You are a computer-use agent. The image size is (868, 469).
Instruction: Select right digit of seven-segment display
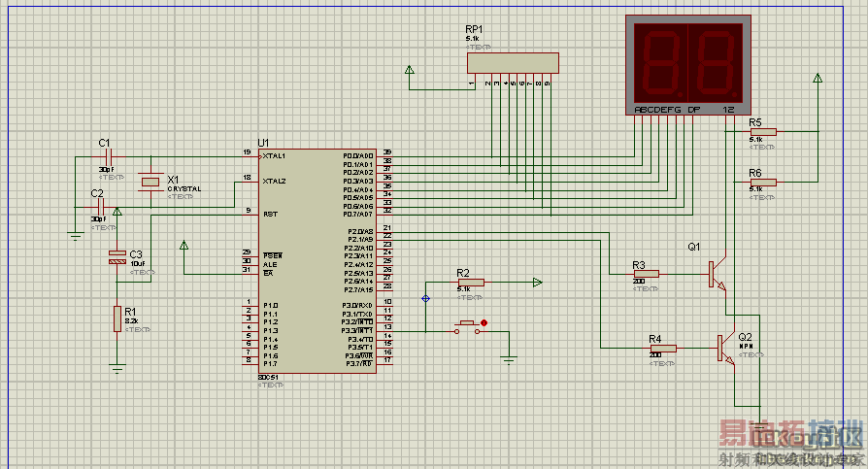(717, 60)
